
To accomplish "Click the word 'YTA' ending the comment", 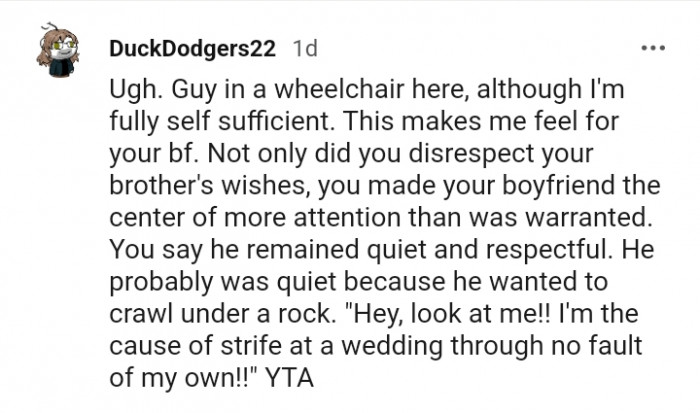I will click(x=289, y=378).
